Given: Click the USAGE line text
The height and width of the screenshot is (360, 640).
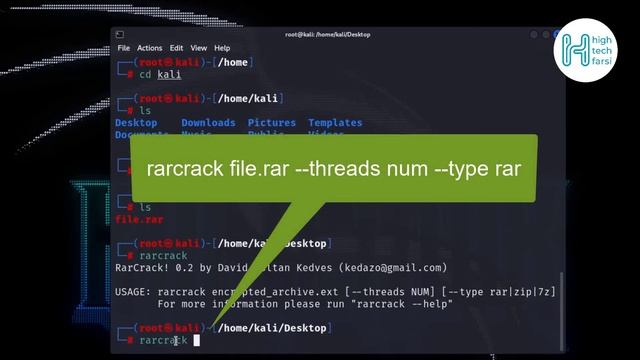Looking at the screenshot, I should click(x=336, y=292).
